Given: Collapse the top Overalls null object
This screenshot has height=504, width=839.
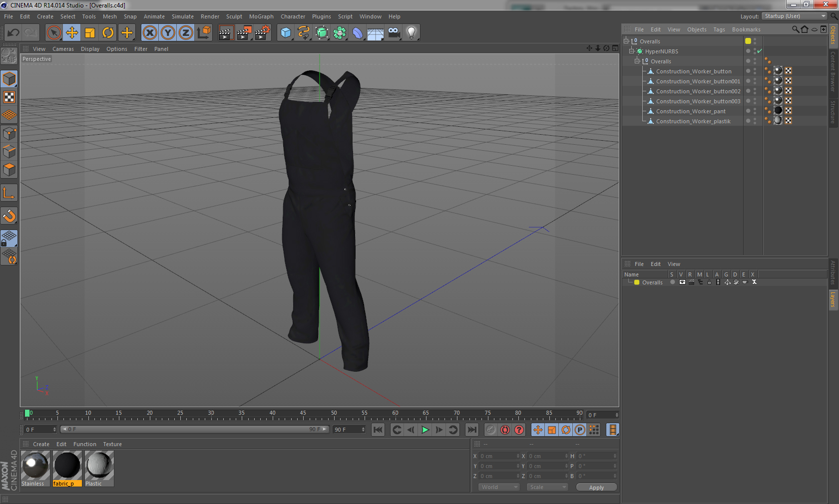Looking at the screenshot, I should [x=626, y=41].
